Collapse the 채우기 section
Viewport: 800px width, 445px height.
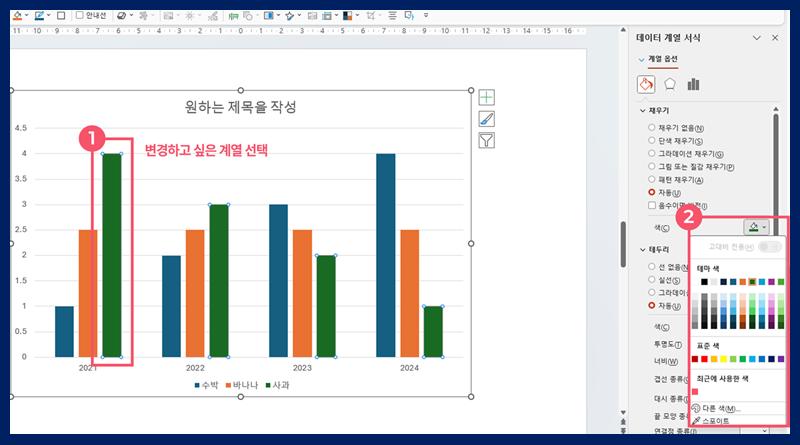(x=643, y=110)
